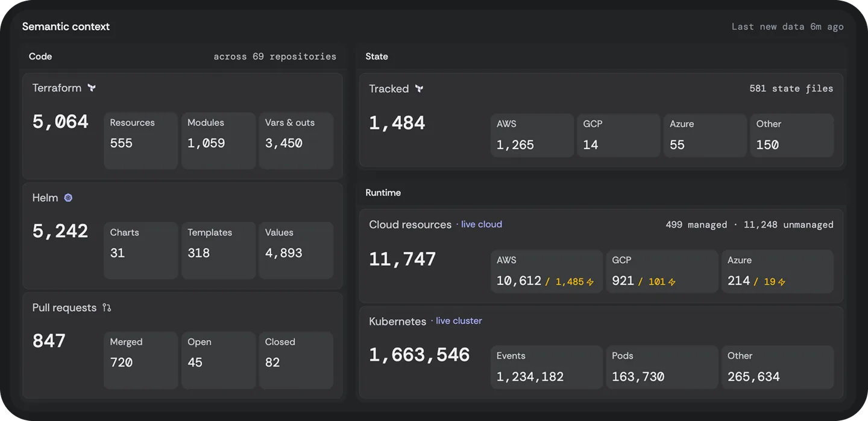The width and height of the screenshot is (868, 421).
Task: Open the Merged 720 pull requests card
Action: point(141,360)
